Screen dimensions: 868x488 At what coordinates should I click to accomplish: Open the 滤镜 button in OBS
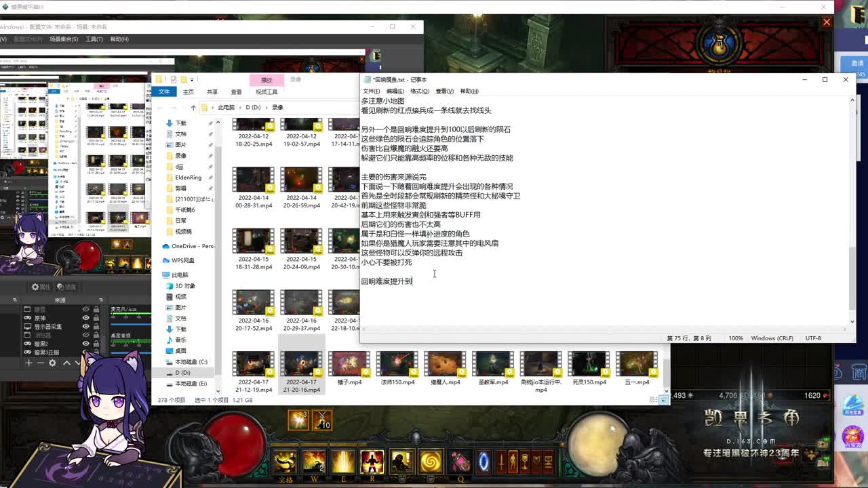pyautogui.click(x=66, y=287)
